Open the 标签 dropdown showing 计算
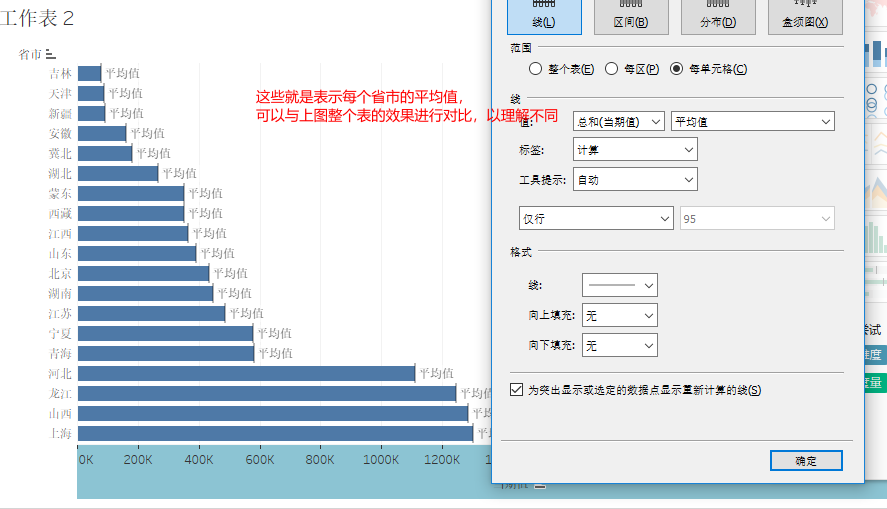The image size is (887, 509). (x=635, y=150)
